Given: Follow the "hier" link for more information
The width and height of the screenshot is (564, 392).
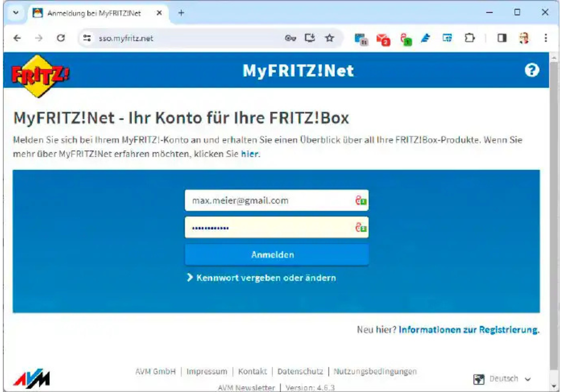Looking at the screenshot, I should pyautogui.click(x=250, y=154).
